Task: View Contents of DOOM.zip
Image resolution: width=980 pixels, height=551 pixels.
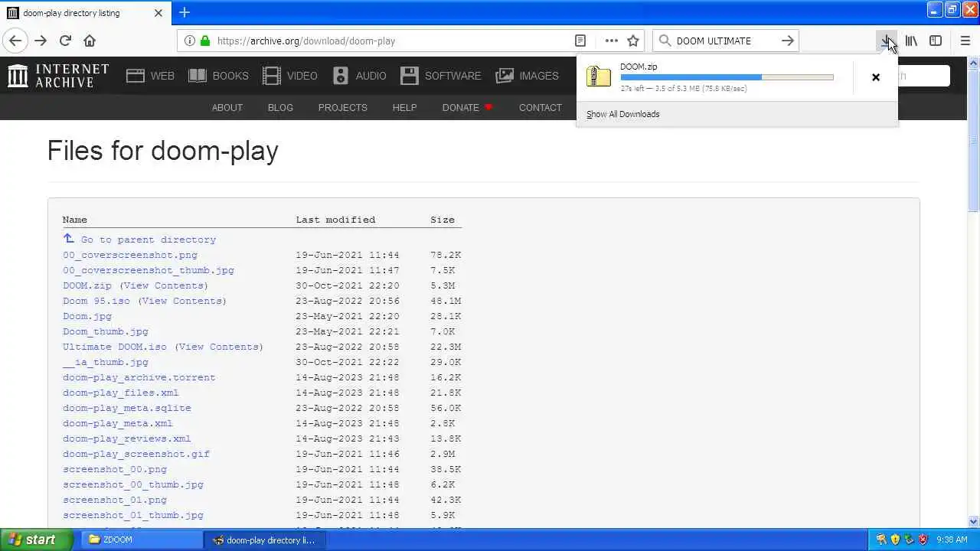Action: [x=164, y=285]
